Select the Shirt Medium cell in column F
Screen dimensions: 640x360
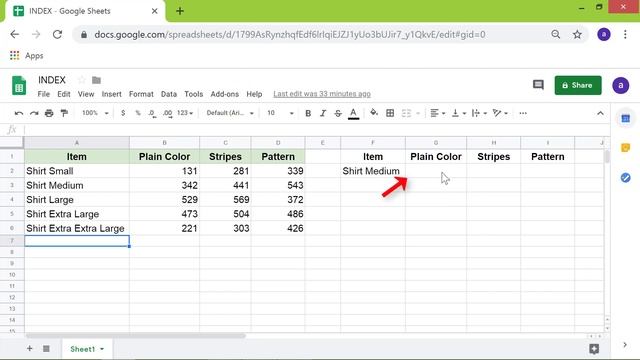pos(373,171)
